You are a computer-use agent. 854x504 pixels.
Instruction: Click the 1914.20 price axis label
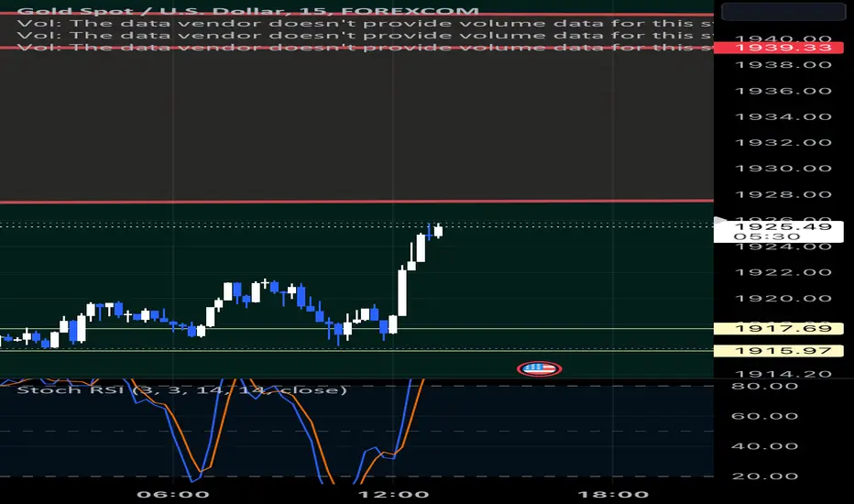(x=783, y=374)
